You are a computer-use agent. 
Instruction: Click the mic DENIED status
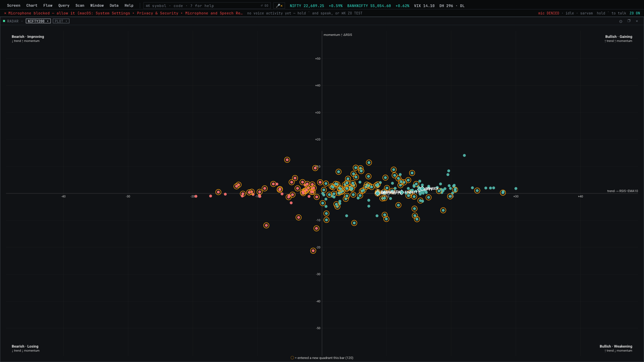[549, 13]
